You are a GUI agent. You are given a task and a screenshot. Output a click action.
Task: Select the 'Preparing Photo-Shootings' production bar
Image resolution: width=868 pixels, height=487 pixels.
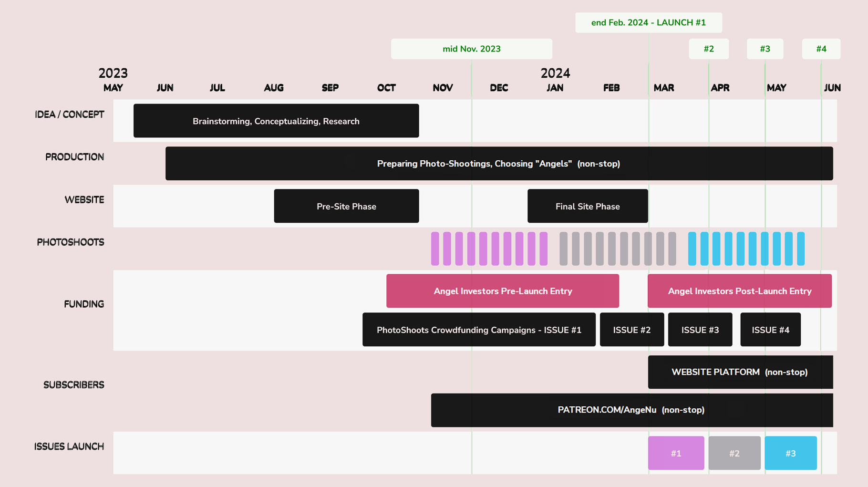pyautogui.click(x=498, y=164)
